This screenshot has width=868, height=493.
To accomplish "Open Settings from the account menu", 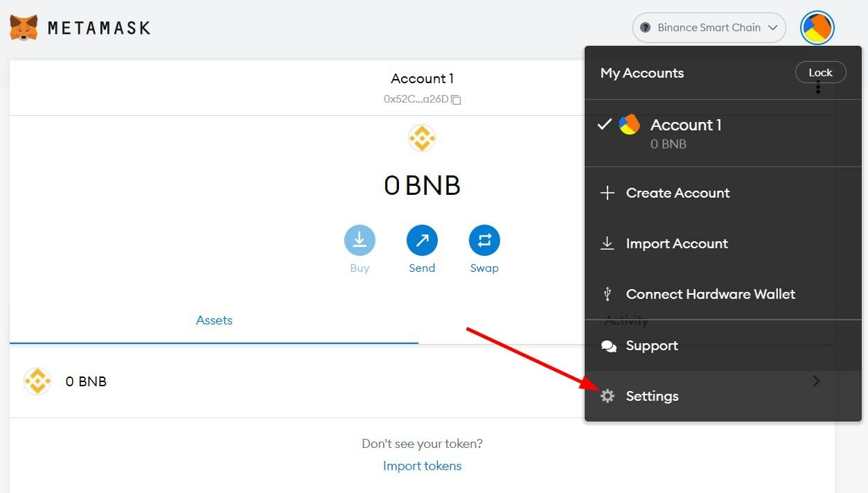I will pos(651,396).
